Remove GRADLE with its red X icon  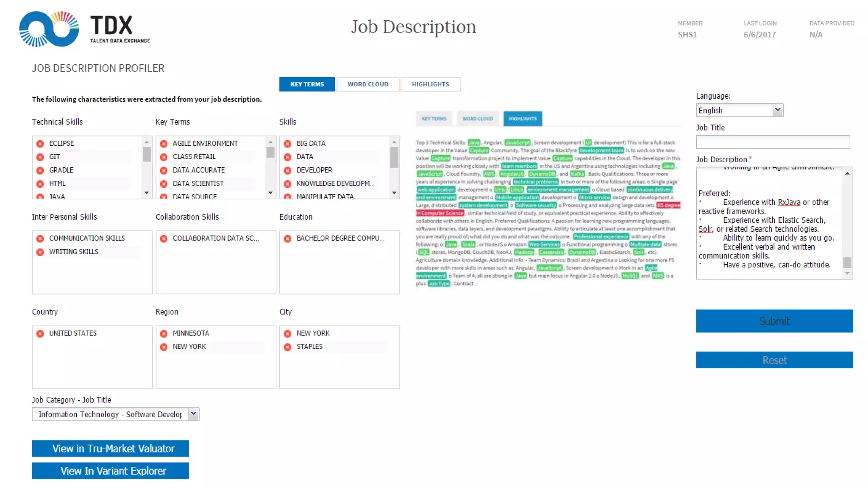click(40, 170)
